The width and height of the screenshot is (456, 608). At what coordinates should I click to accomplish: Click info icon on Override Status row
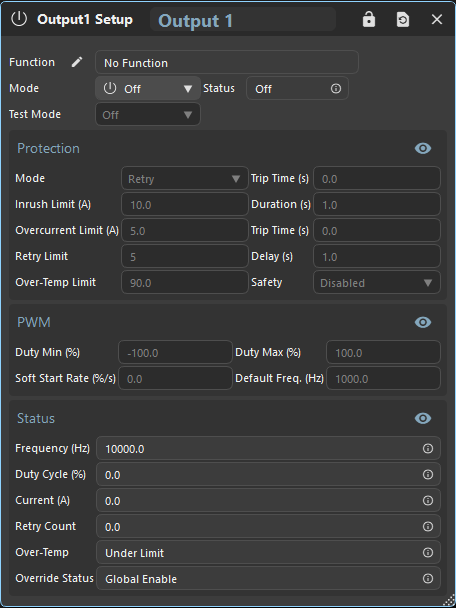point(428,579)
